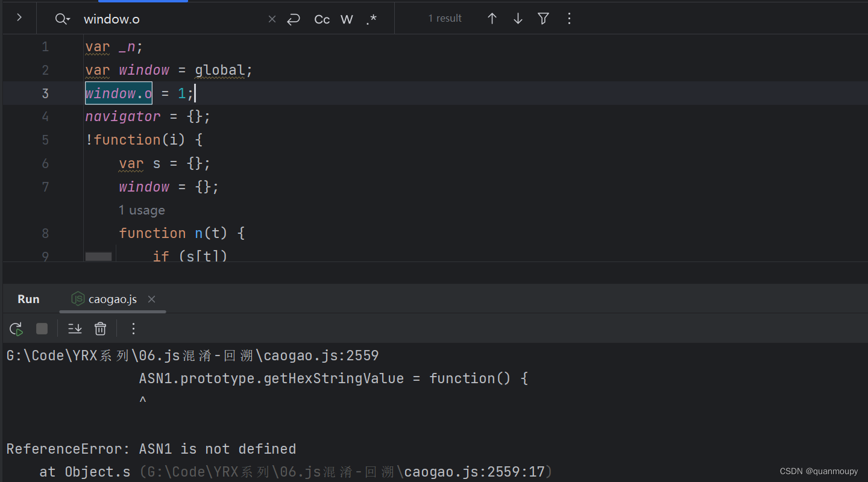
Task: Clear the search text with X
Action: (272, 19)
